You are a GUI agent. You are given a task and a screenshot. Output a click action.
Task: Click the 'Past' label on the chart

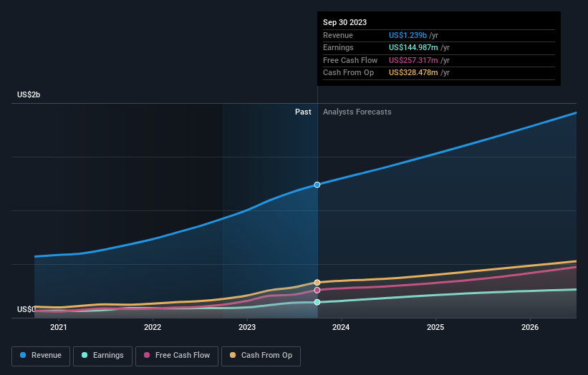tap(303, 112)
